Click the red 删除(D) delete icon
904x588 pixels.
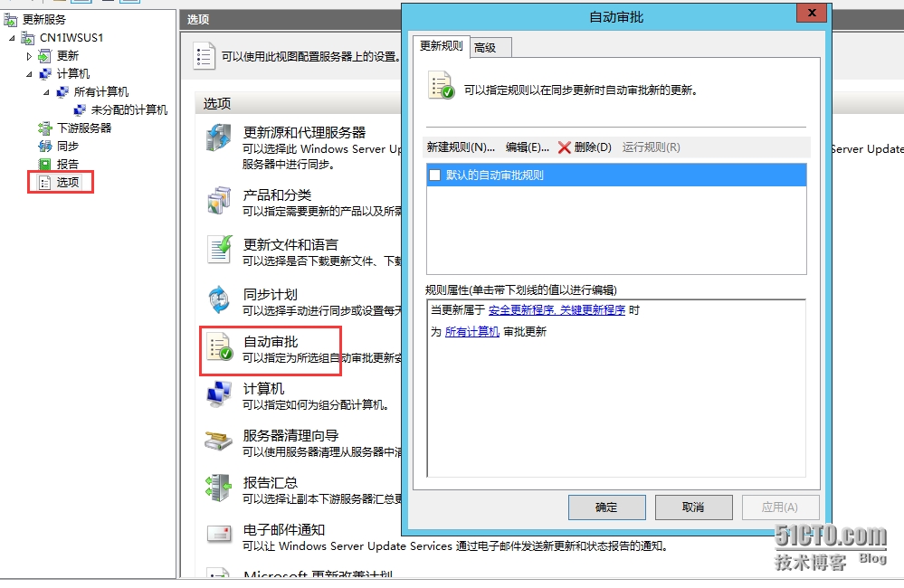[564, 147]
